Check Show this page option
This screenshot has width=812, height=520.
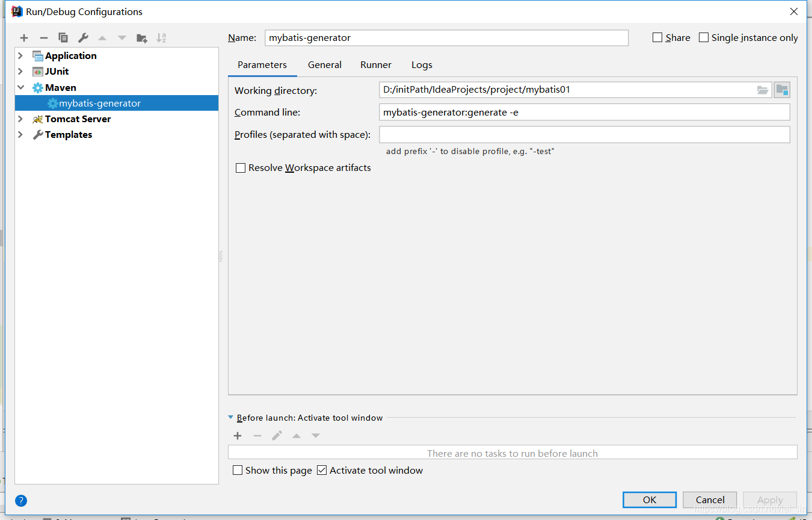coord(238,470)
